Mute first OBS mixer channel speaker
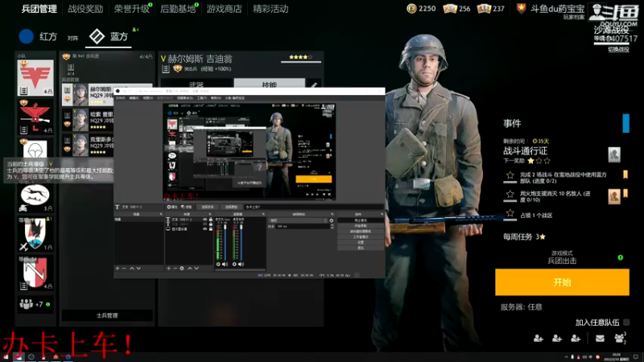 tap(225, 264)
